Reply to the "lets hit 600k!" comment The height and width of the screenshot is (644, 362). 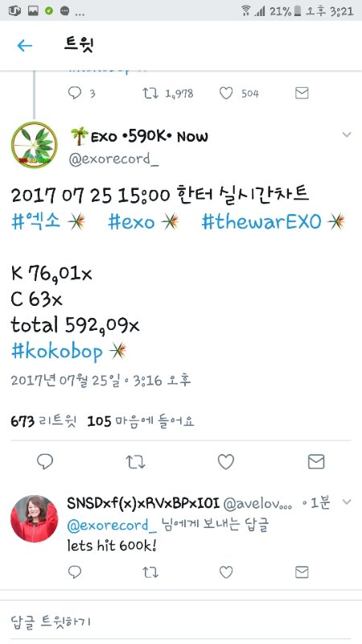[x=75, y=572]
